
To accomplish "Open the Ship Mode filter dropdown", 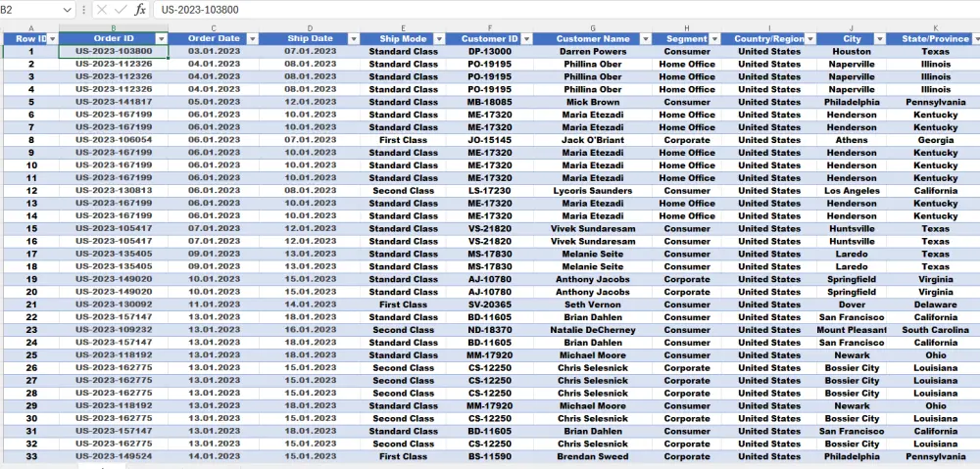I will pos(439,39).
